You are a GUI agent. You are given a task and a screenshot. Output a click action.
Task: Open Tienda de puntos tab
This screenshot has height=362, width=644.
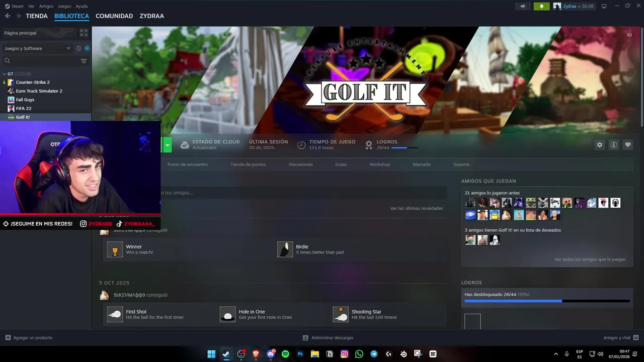248,164
